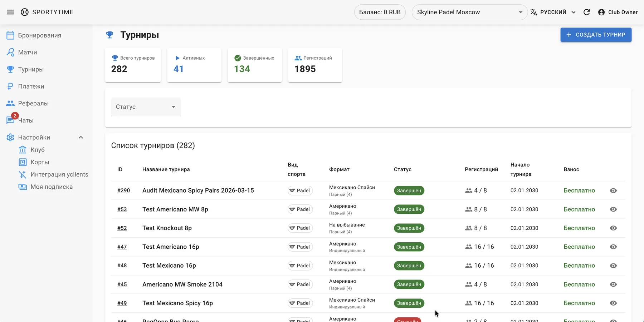View tournament #290 via eye icon

[613, 190]
